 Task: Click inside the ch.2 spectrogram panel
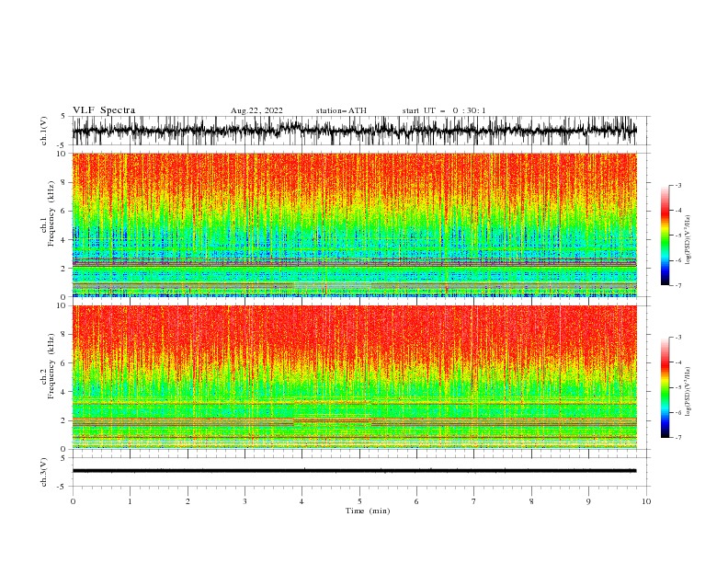coord(354,377)
